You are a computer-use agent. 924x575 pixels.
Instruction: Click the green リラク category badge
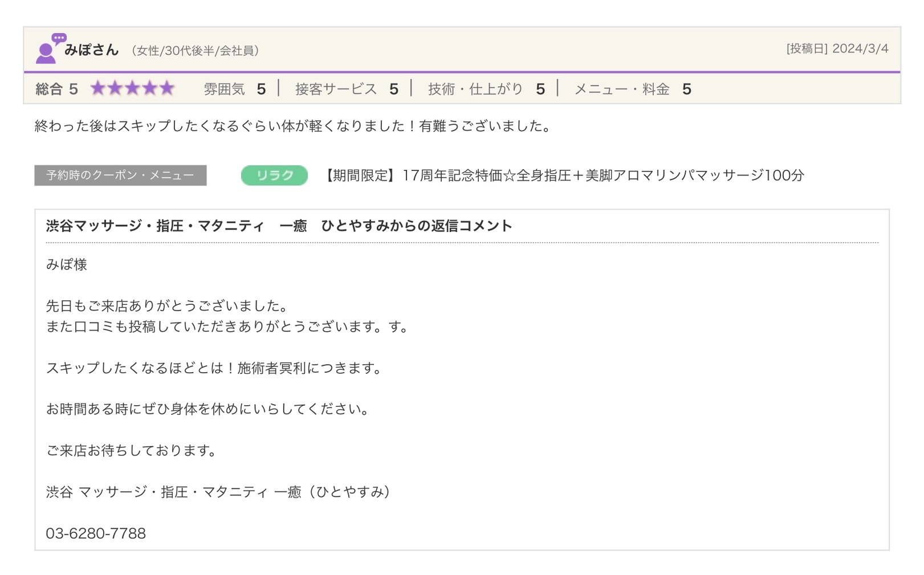[274, 175]
